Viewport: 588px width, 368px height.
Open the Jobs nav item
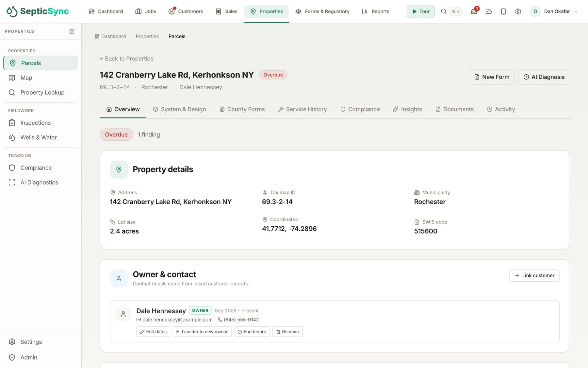[x=146, y=11]
